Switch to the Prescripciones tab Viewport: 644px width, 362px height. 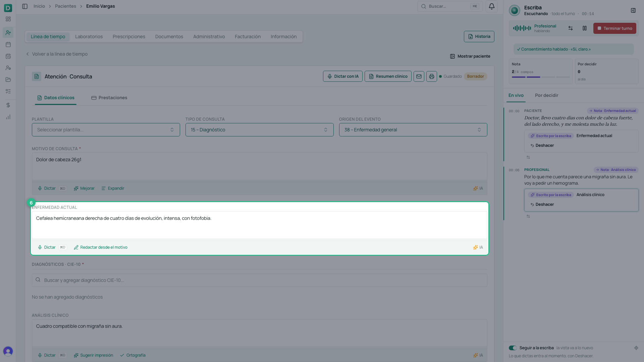click(x=129, y=37)
